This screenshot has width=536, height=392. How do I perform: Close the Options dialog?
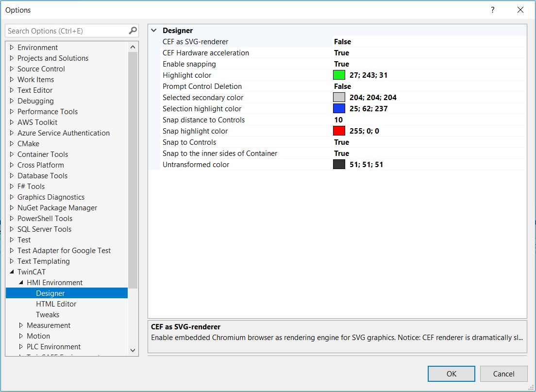pyautogui.click(x=520, y=10)
